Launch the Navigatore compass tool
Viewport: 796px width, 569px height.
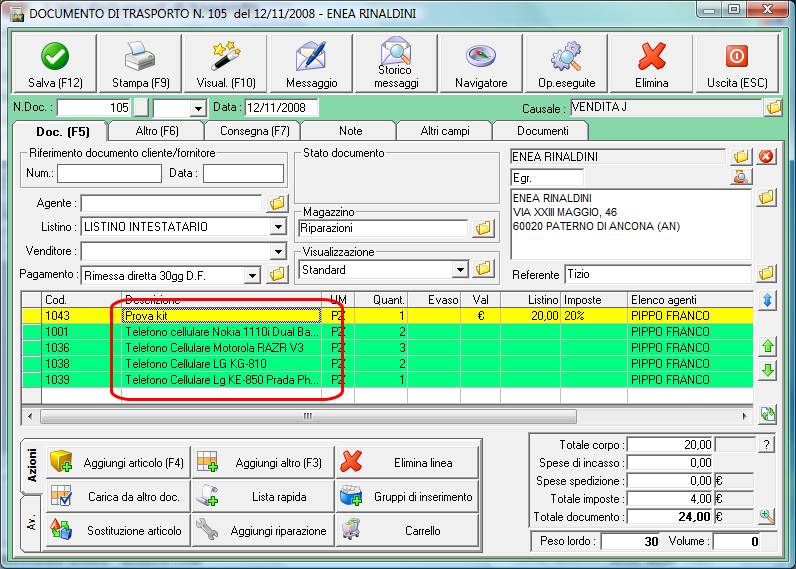pyautogui.click(x=481, y=63)
